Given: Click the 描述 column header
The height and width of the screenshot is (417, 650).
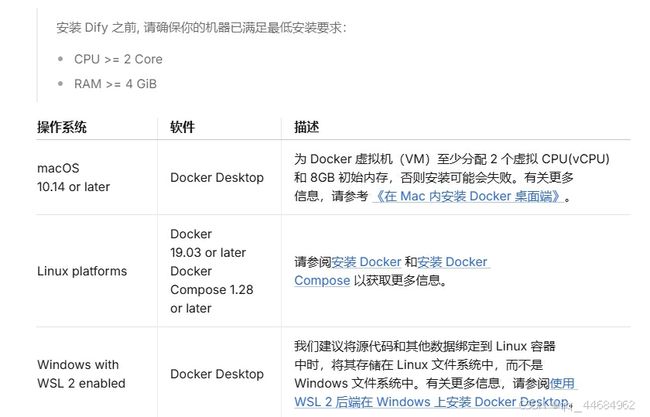Looking at the screenshot, I should coord(306,127).
